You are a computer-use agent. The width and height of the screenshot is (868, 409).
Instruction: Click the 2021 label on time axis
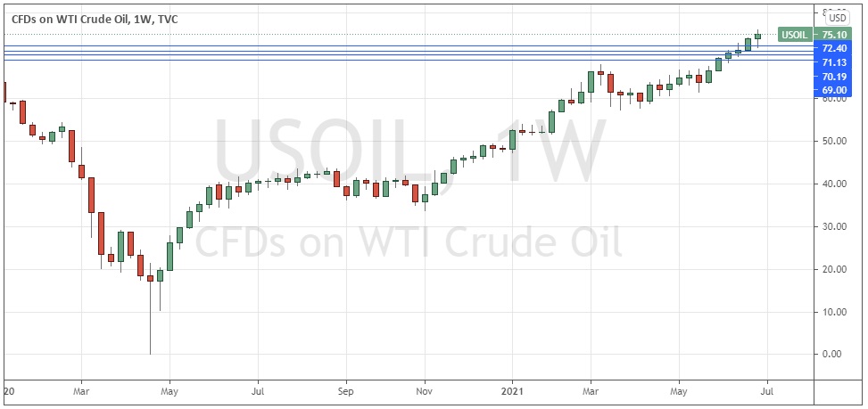513,391
